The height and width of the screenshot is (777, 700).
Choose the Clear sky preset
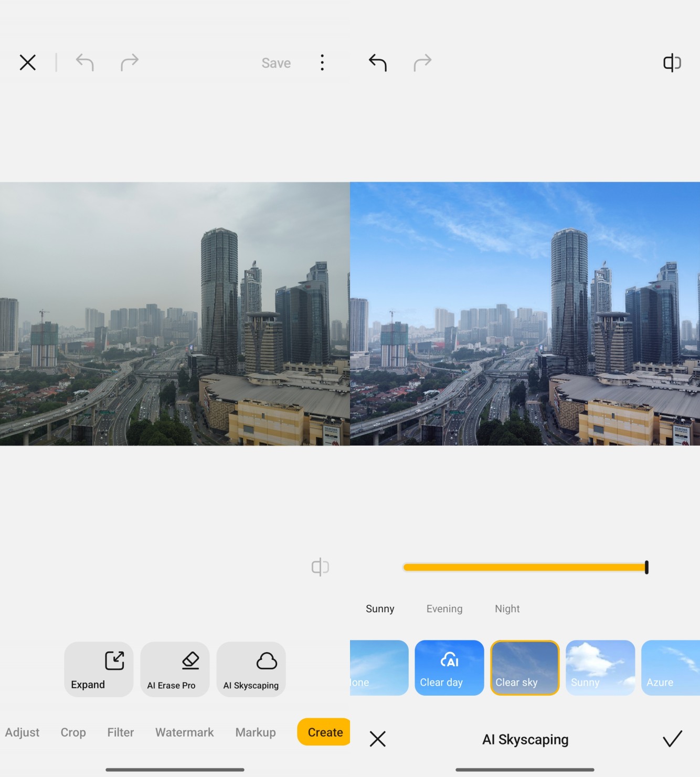tap(525, 668)
